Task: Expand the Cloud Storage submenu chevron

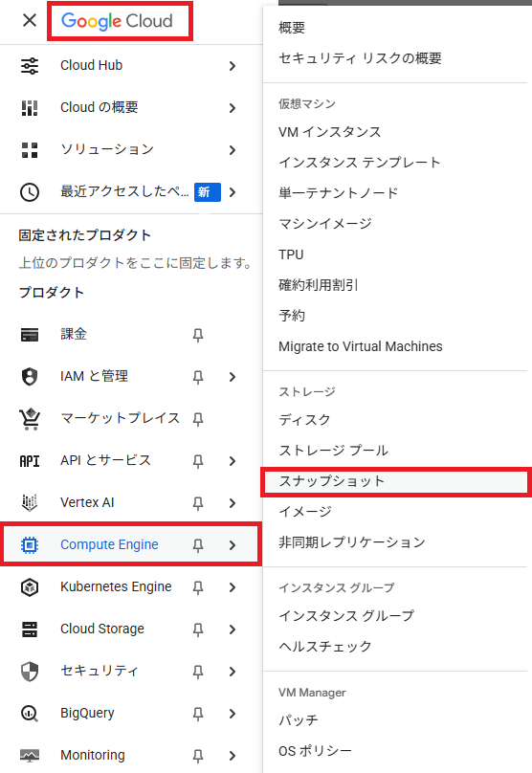Action: [233, 629]
